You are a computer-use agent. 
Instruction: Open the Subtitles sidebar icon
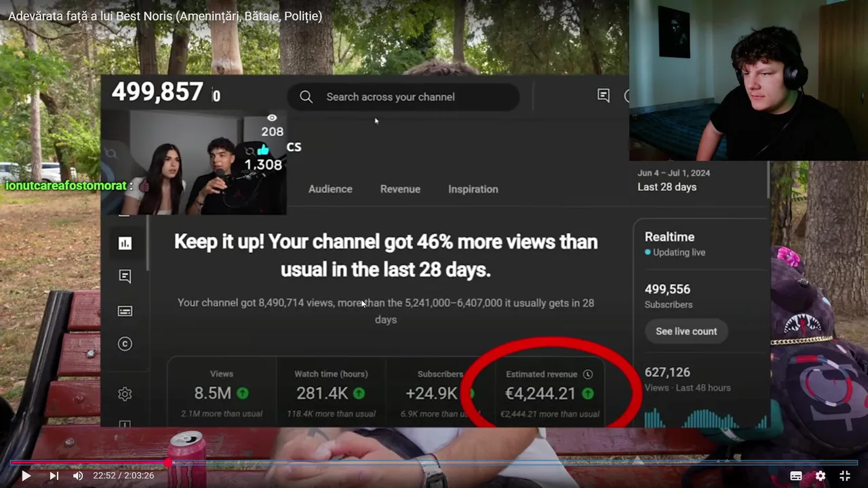pyautogui.click(x=125, y=311)
